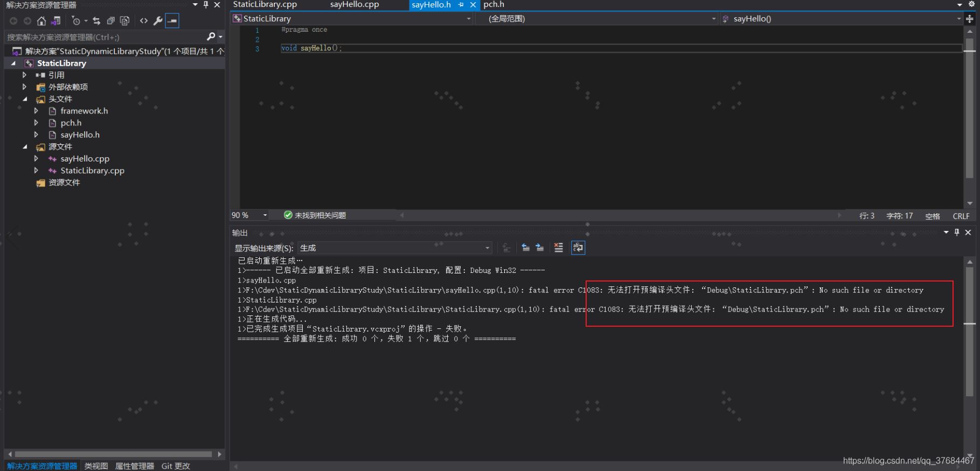Click the Home icon in Solution Explorer
Screen dimensions: 980x471
click(41, 21)
